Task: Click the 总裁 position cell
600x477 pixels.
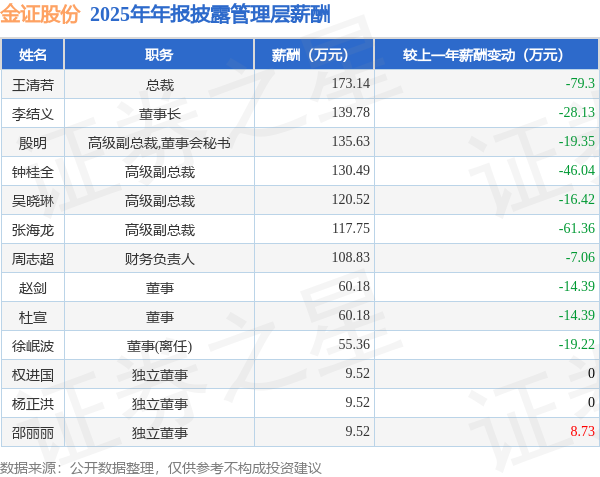Action: (160, 85)
